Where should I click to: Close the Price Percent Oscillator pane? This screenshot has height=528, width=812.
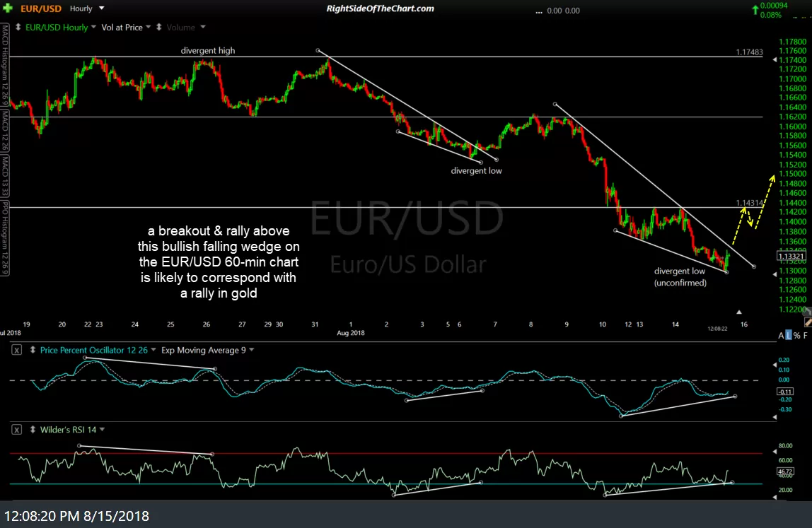16,350
